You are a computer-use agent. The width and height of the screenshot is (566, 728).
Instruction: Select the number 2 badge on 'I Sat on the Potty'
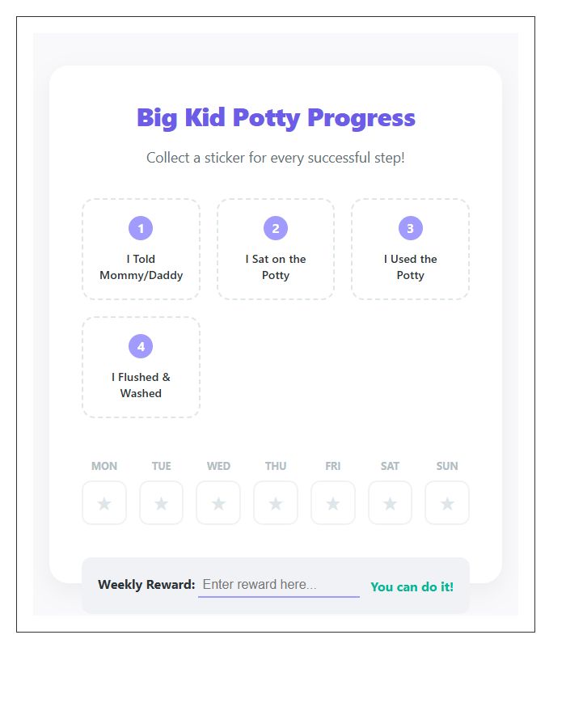tap(276, 228)
